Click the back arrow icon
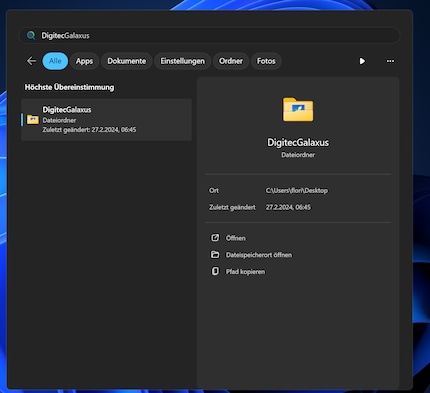Image resolution: width=430 pixels, height=393 pixels. (x=31, y=61)
